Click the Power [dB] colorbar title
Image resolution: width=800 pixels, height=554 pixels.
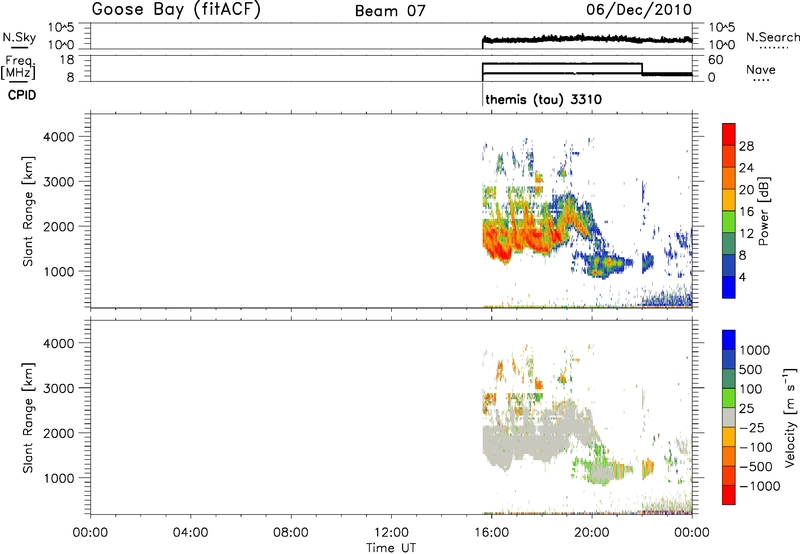(x=764, y=211)
